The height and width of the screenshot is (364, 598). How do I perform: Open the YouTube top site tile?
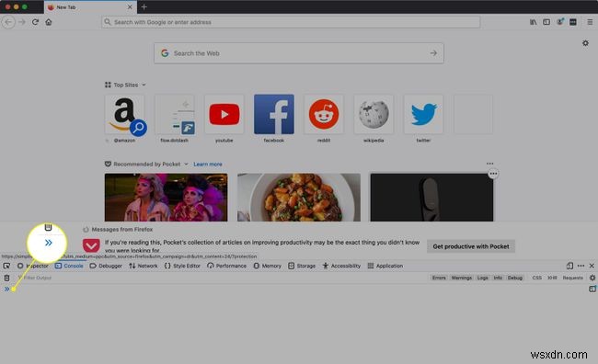click(224, 114)
